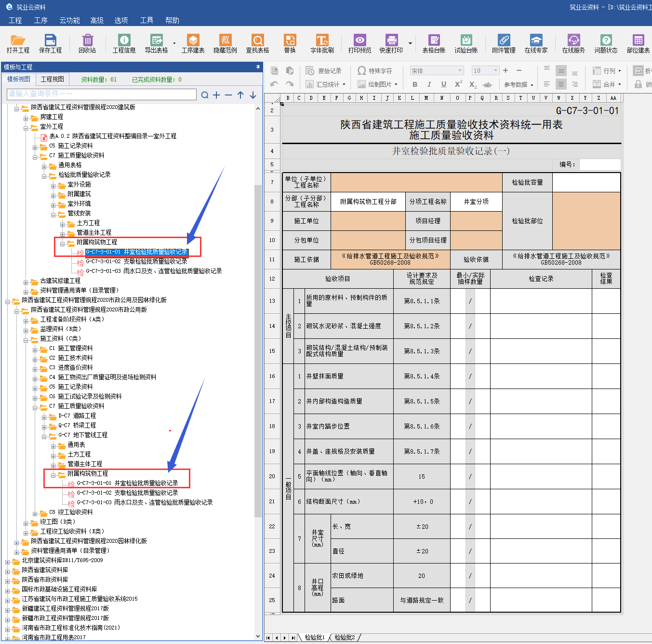Click the search magnifier next to query box
The height and width of the screenshot is (644, 652).
205,95
